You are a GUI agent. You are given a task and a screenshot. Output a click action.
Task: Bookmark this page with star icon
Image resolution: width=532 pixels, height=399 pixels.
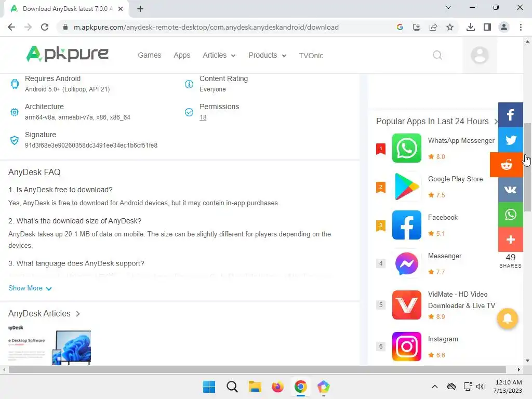450,27
